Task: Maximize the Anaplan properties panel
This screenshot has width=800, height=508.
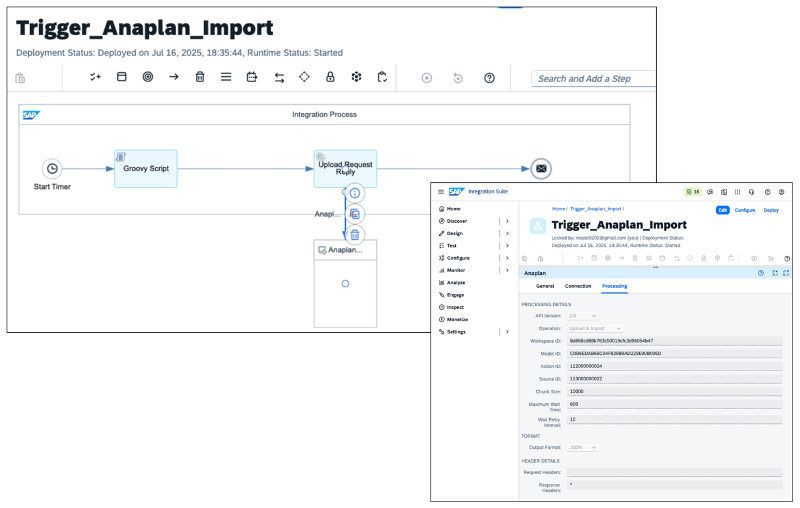Action: [786, 273]
